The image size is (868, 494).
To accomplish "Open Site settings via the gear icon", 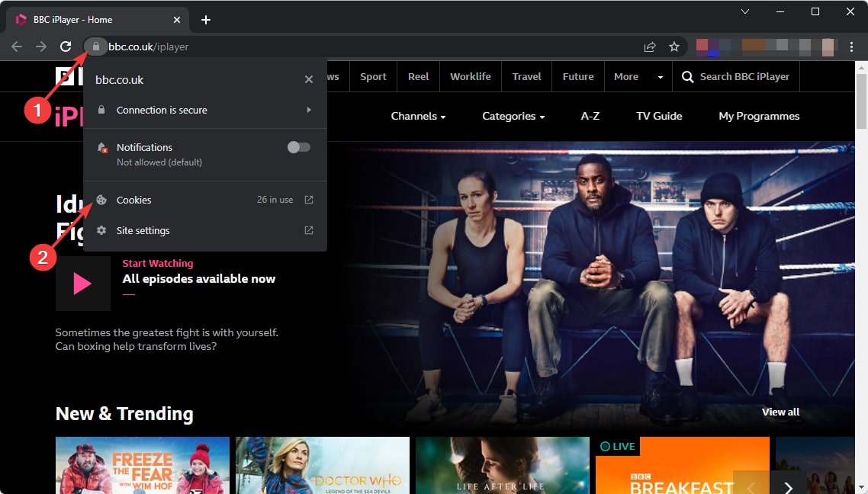I will 100,230.
